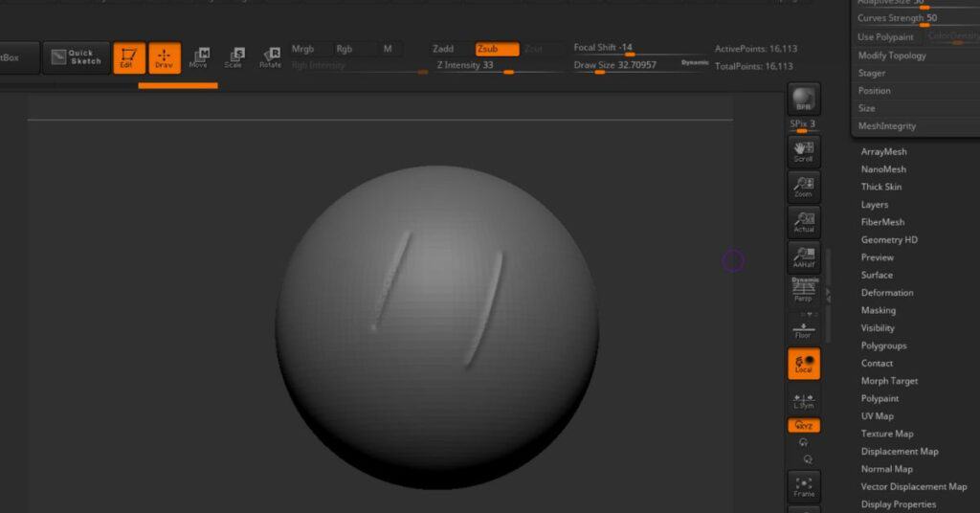This screenshot has width=980, height=513.
Task: Click the Z-axis rotation icon
Action: point(808,459)
